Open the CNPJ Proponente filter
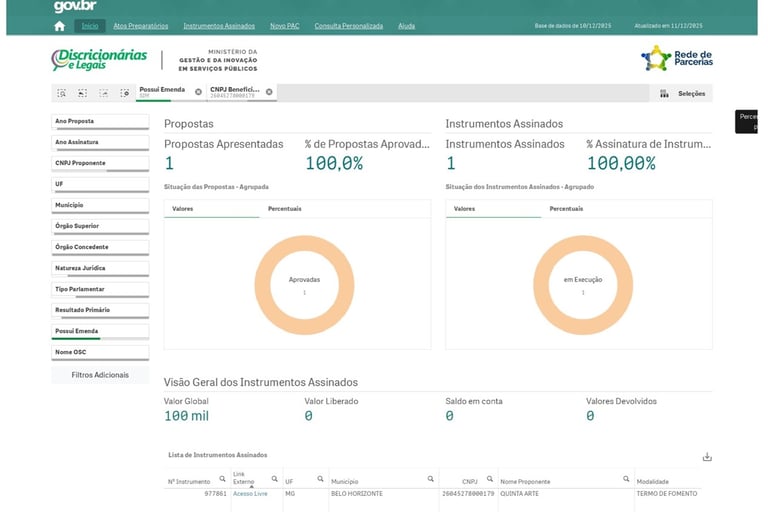The image size is (768, 512). [100, 164]
